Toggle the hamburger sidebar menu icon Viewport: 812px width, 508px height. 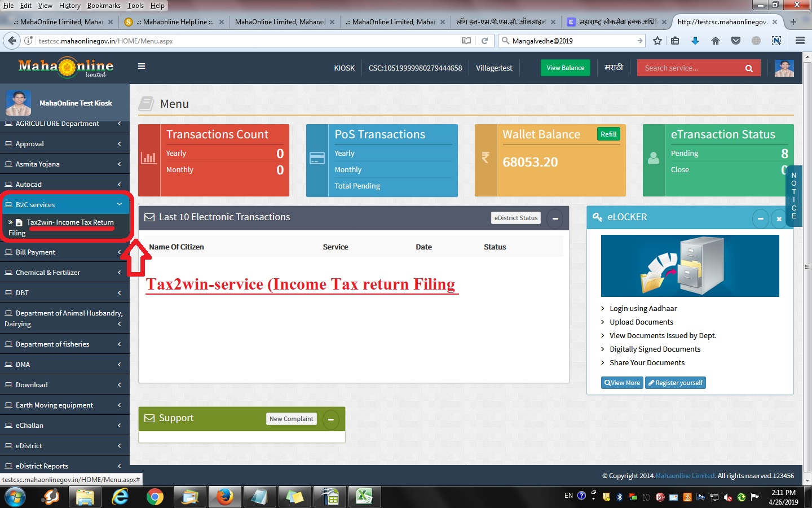pyautogui.click(x=142, y=66)
